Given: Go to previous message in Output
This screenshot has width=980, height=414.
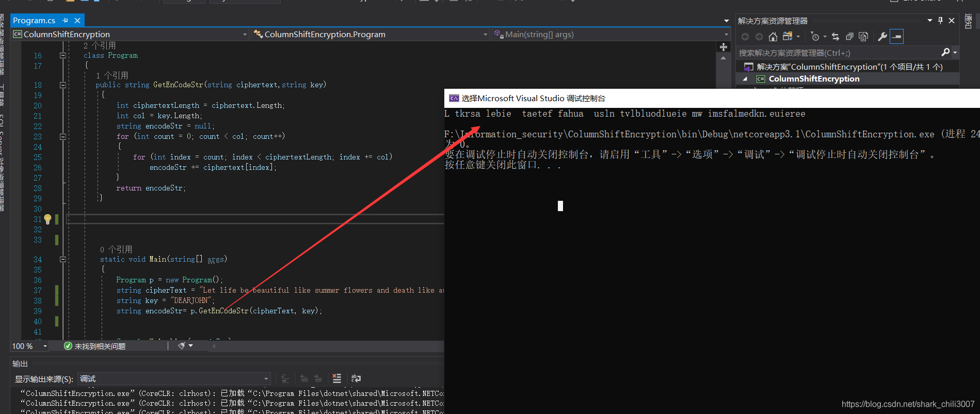Looking at the screenshot, I should click(x=304, y=379).
